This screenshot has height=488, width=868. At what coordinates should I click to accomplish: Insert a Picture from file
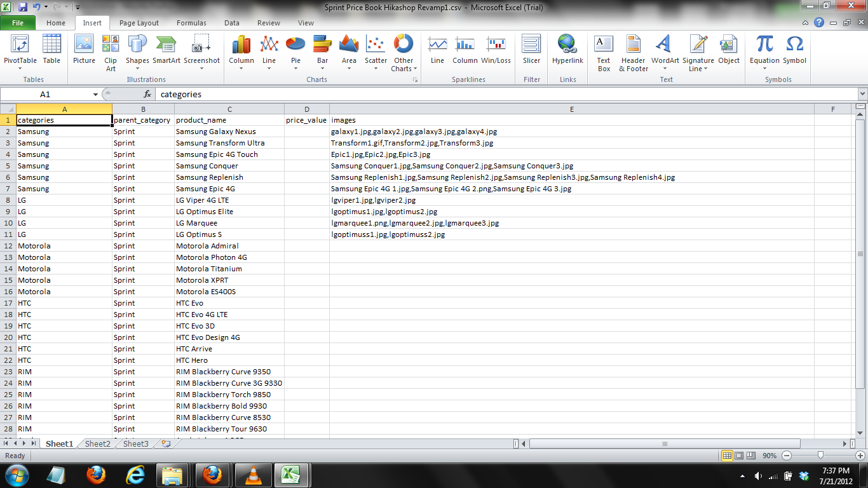[84, 50]
